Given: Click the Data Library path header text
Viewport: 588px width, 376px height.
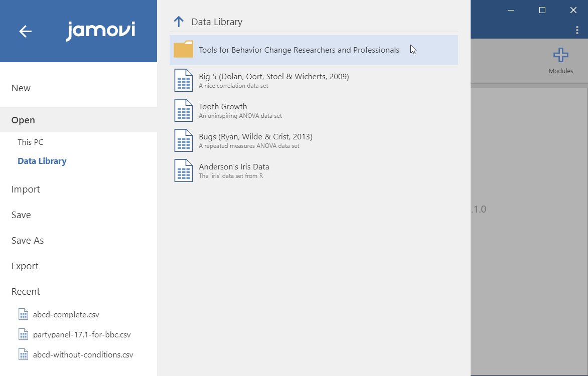Looking at the screenshot, I should (217, 22).
